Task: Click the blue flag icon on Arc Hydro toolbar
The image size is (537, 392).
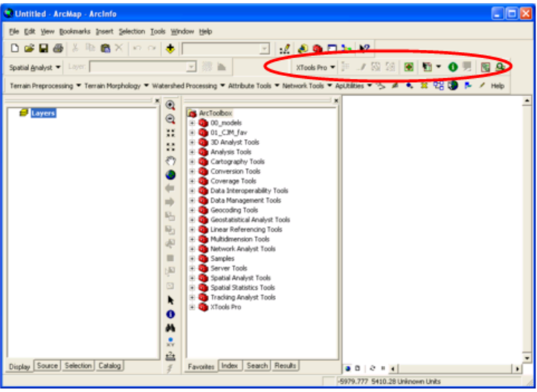Action: [468, 86]
